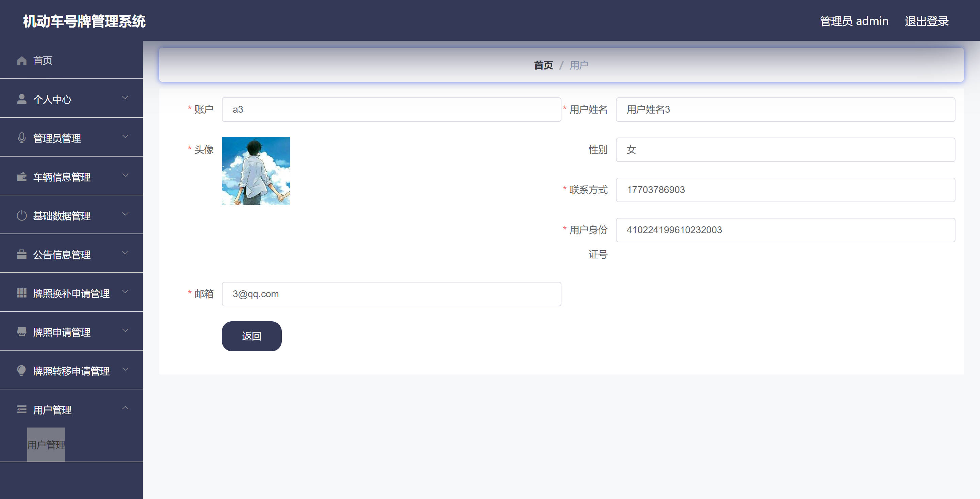Click the power icon beside 基础数据管理
The height and width of the screenshot is (499, 980).
click(22, 216)
